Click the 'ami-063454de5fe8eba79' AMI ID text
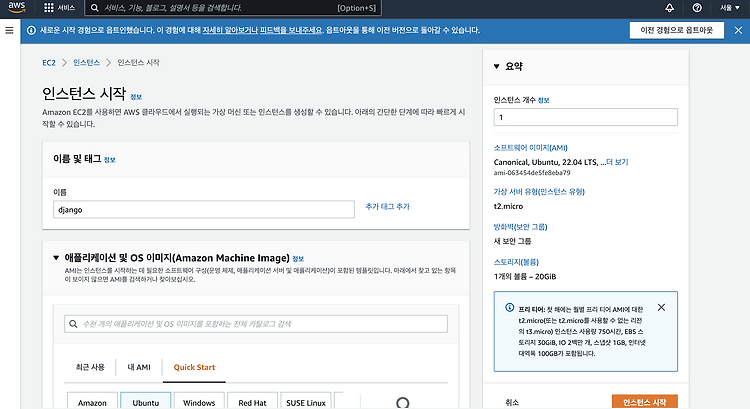 [x=532, y=173]
